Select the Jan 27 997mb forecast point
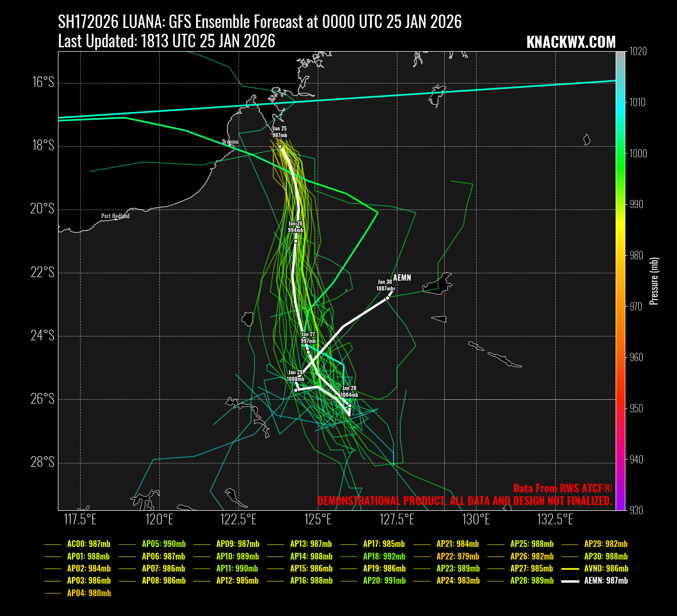Screen dimensions: 677x616 tap(309, 352)
